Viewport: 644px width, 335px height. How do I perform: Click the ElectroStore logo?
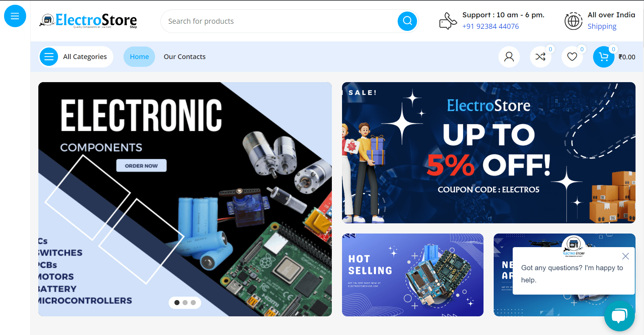(88, 21)
